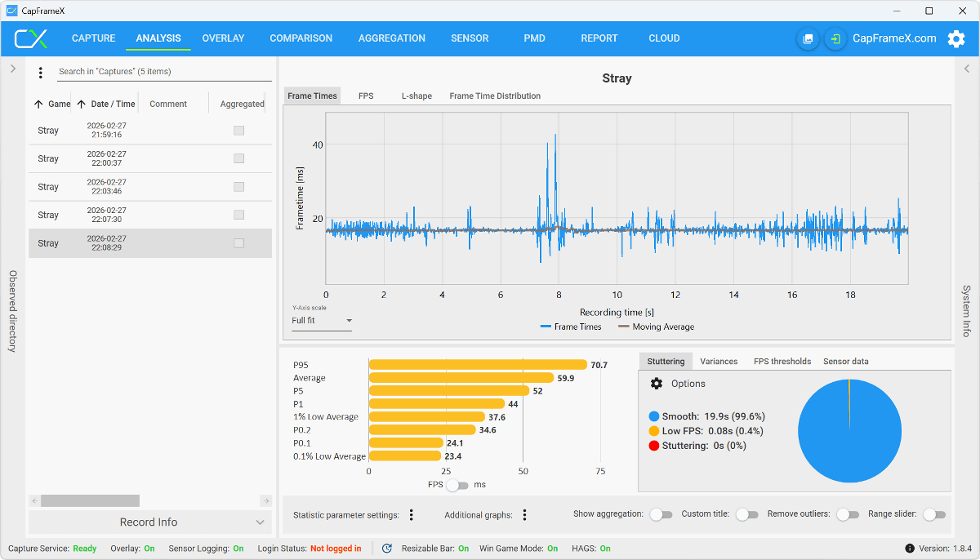Click the login icon in header
Viewport: 980px width, 560px height.
tap(835, 38)
